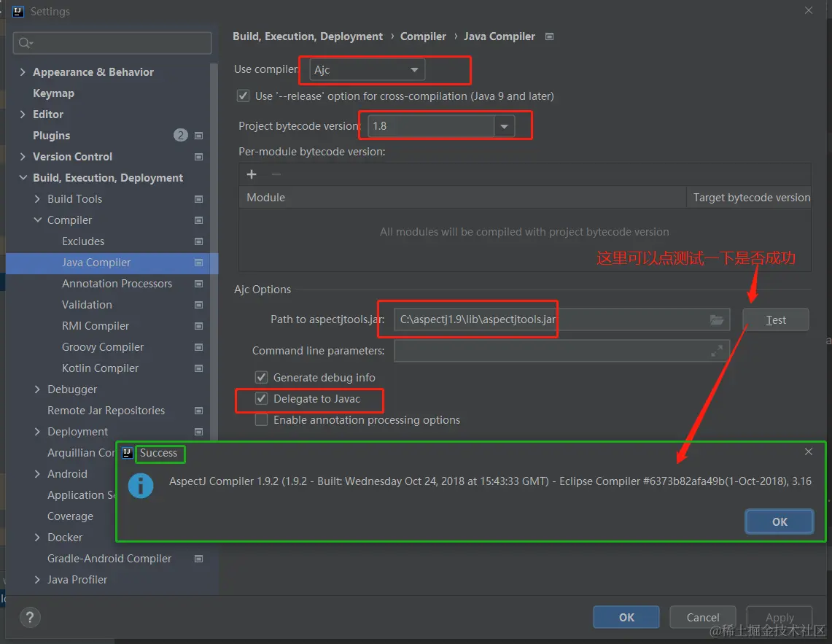Click the project-level icon next to Plugins

(x=198, y=136)
